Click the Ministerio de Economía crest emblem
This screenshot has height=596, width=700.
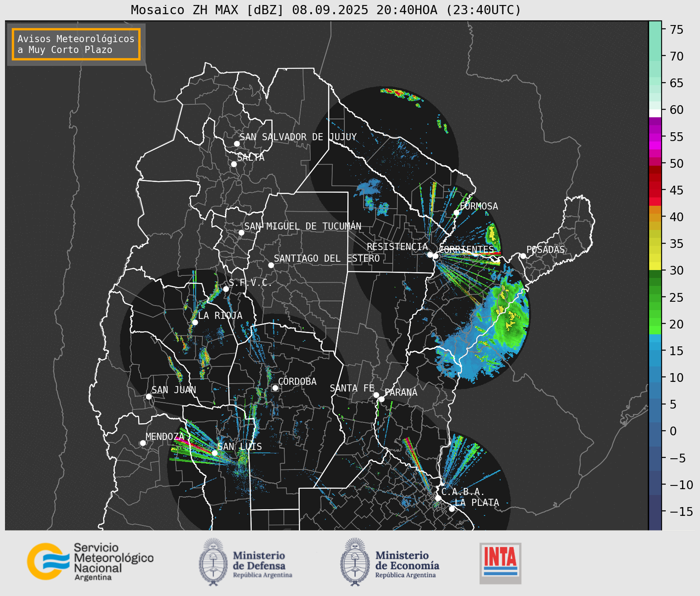point(356,562)
